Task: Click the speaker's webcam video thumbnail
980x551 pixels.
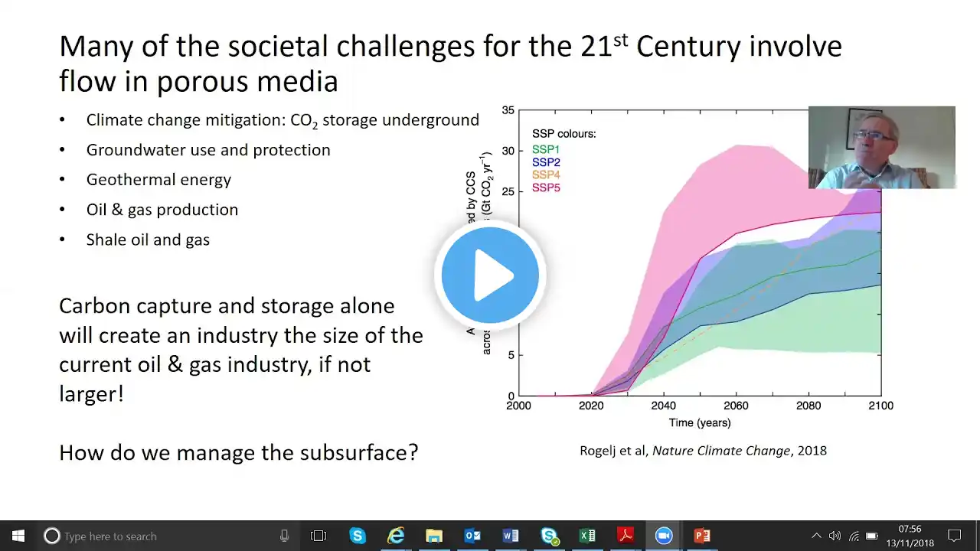Action: [882, 148]
